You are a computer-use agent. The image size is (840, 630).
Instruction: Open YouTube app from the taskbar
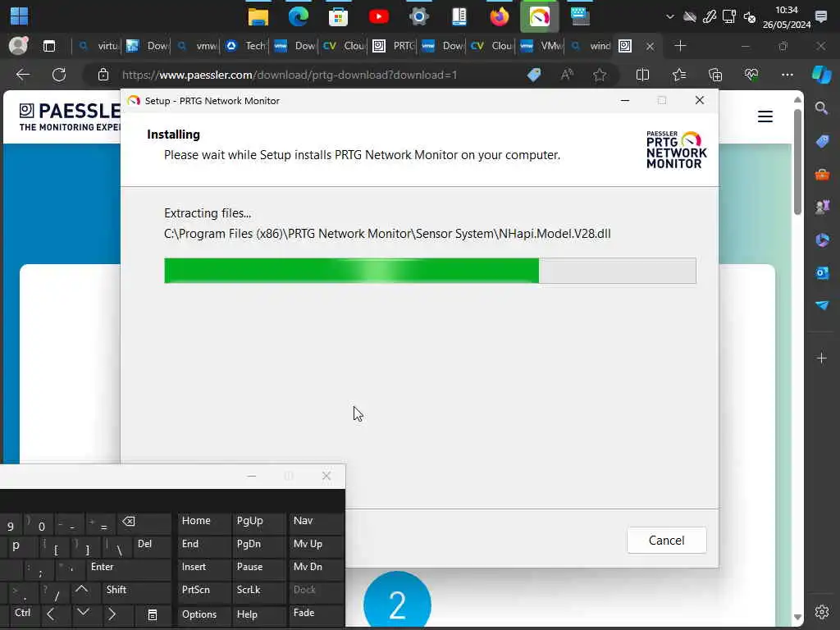point(379,16)
